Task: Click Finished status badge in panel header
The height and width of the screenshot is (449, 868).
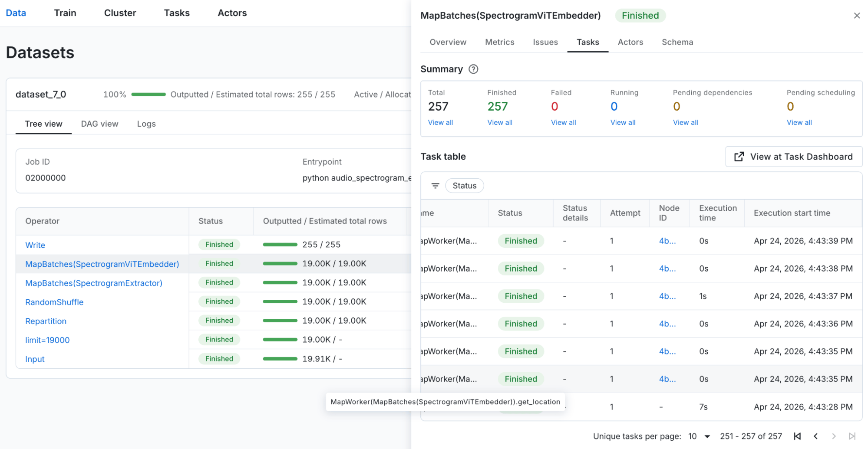Action: [640, 16]
